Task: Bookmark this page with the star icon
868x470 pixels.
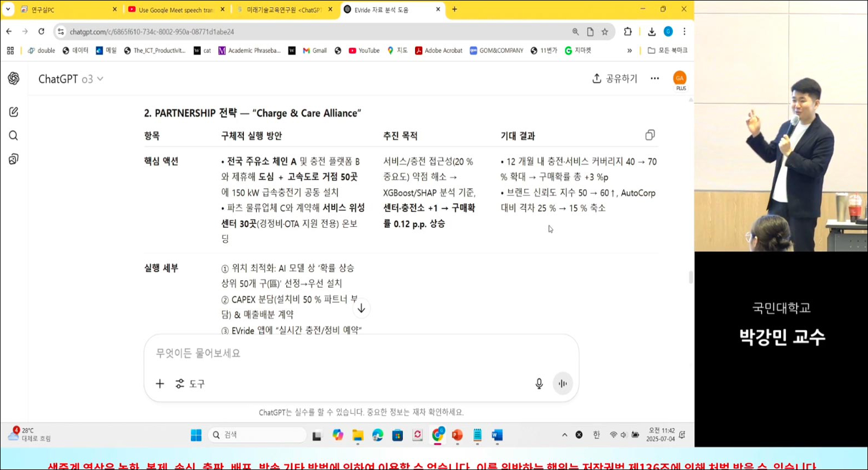Action: 605,31
